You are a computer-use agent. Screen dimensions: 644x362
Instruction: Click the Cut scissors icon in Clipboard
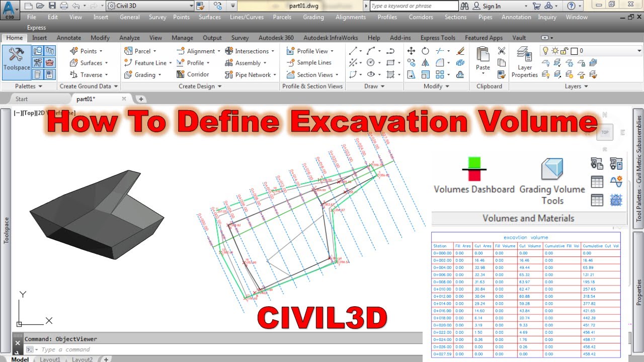coord(502,51)
